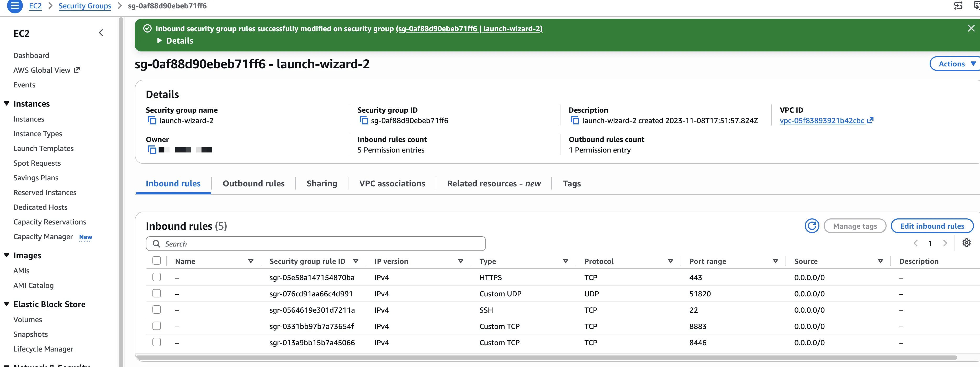Open the Related resources tab

click(494, 183)
